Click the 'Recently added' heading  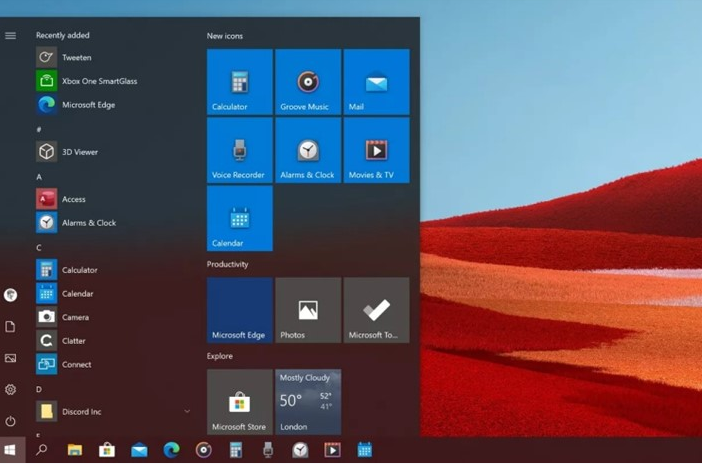click(x=63, y=35)
